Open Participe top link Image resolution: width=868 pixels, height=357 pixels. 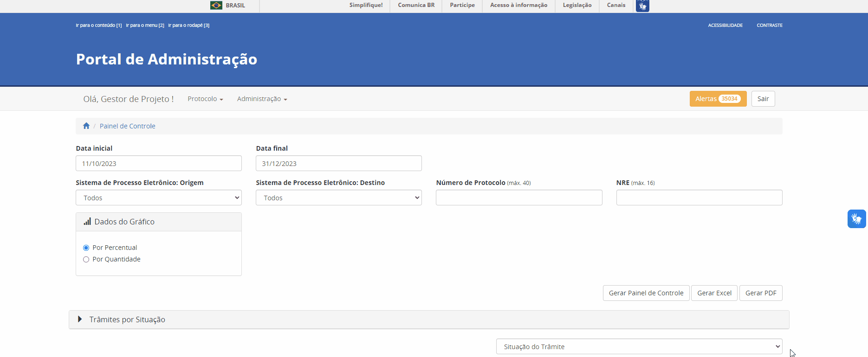pos(462,5)
